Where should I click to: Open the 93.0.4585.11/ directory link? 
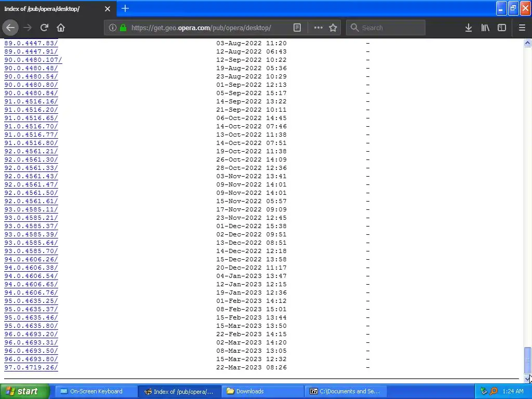pyautogui.click(x=31, y=209)
